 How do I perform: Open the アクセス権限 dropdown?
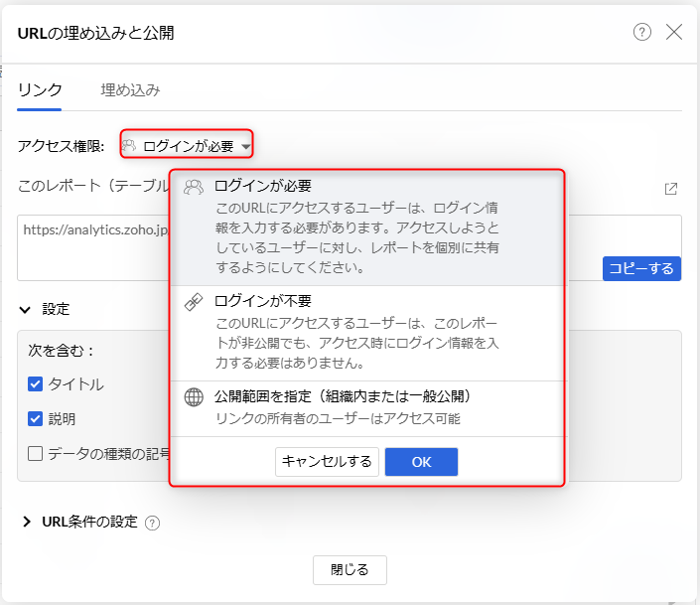187,146
